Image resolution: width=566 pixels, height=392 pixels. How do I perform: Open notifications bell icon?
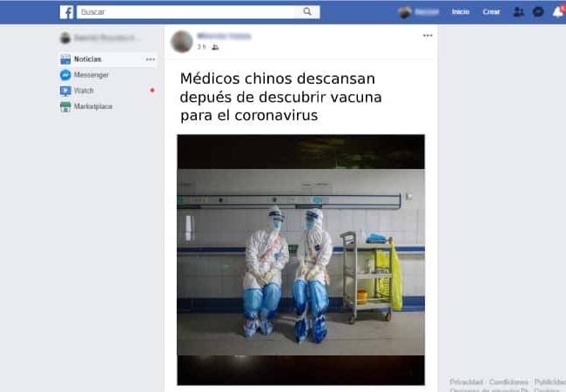(557, 12)
